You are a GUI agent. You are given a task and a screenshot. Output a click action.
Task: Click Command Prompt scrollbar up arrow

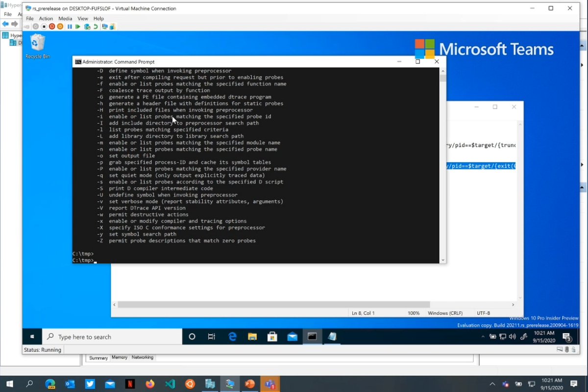click(x=443, y=71)
